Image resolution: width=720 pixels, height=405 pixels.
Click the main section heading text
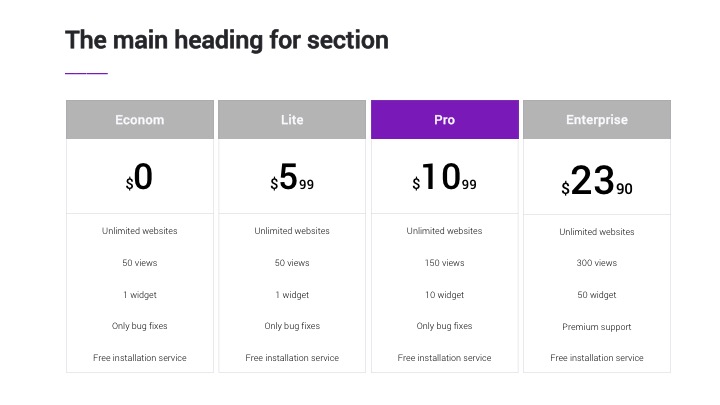point(227,40)
